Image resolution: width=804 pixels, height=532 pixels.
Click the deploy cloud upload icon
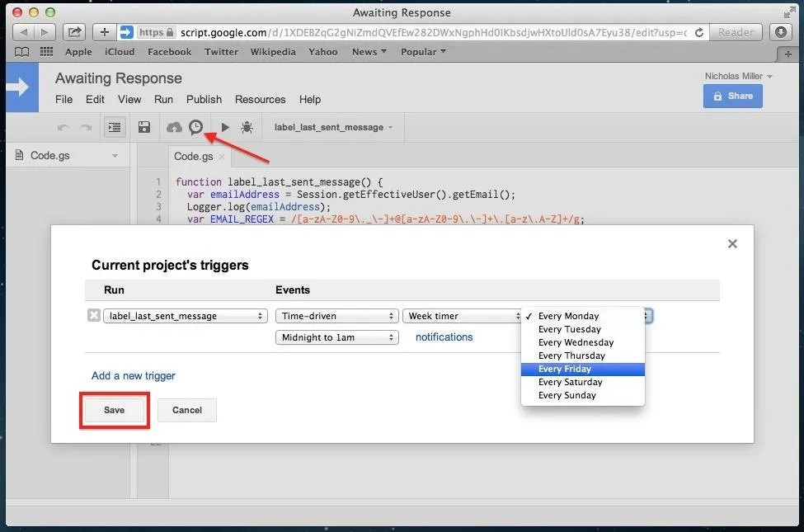pyautogui.click(x=174, y=127)
